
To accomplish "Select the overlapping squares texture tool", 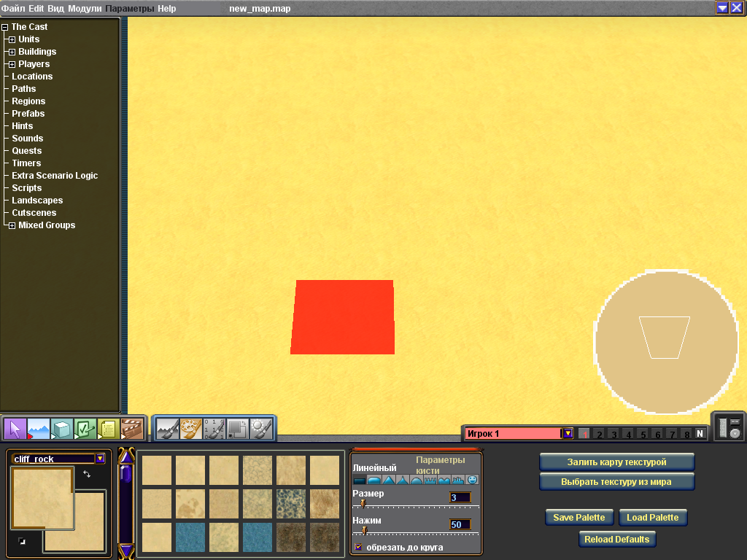I will (x=238, y=429).
